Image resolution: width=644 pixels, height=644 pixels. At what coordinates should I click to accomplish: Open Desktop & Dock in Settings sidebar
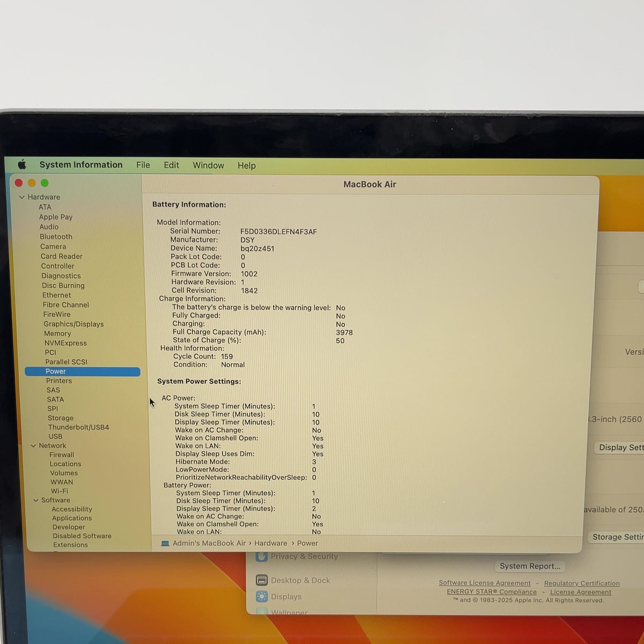click(x=293, y=580)
